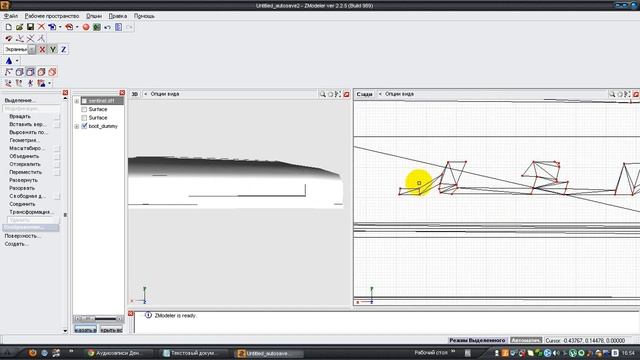
Task: Open the Правка menu
Action: coord(118,16)
